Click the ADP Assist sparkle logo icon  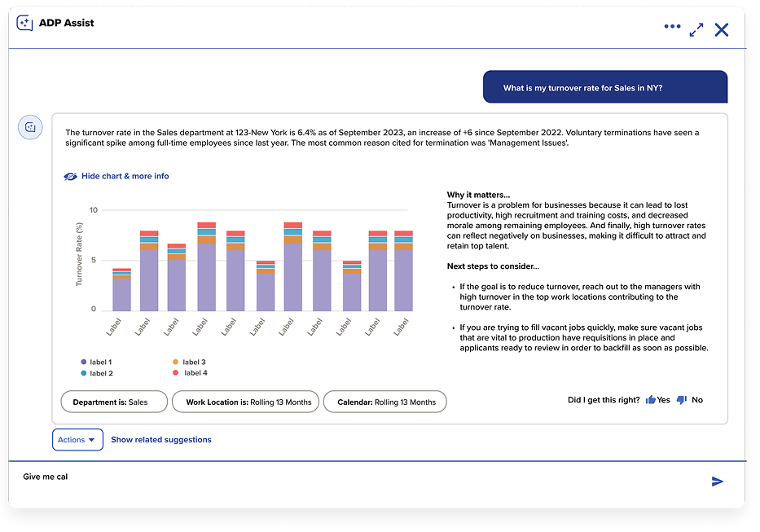(24, 23)
